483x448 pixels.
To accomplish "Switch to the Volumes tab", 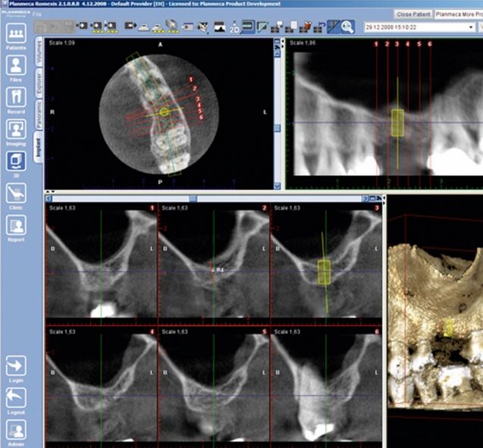I will [x=39, y=57].
